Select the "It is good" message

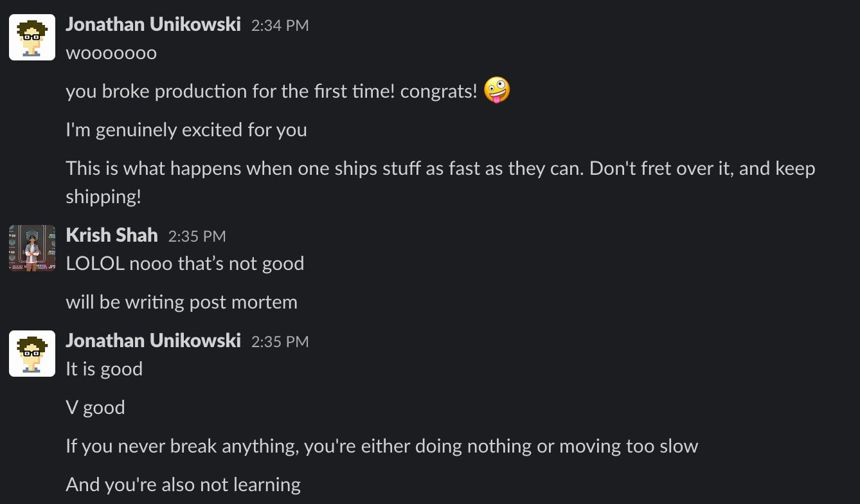pos(104,369)
